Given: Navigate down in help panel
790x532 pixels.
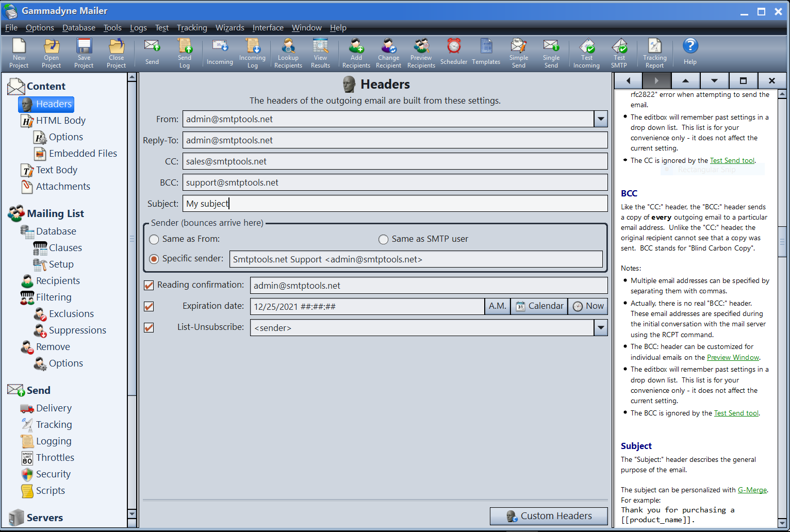Looking at the screenshot, I should click(x=714, y=80).
